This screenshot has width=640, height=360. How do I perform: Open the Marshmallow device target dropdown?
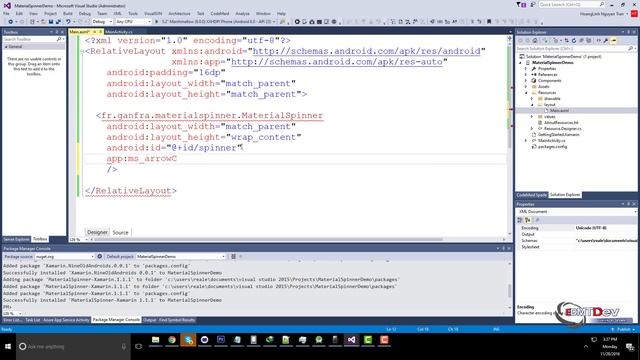(x=219, y=22)
